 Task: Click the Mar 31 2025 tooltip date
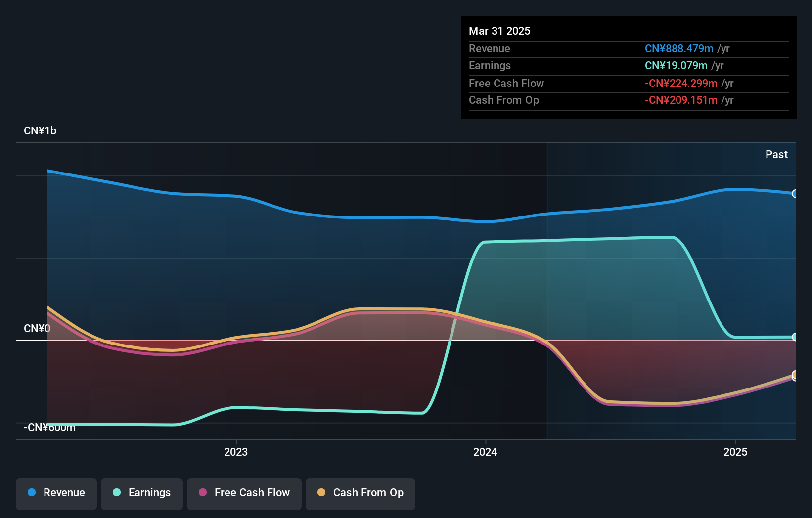pyautogui.click(x=499, y=31)
